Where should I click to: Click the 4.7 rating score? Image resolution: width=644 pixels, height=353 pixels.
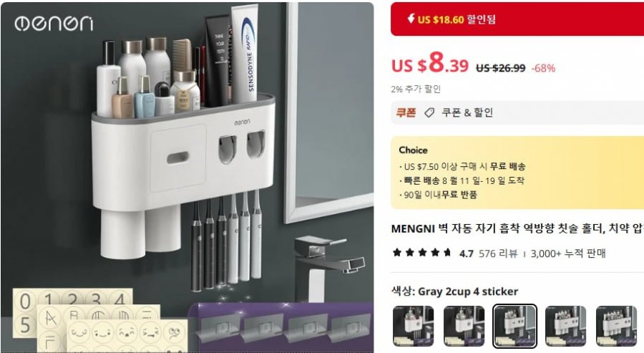[466, 253]
